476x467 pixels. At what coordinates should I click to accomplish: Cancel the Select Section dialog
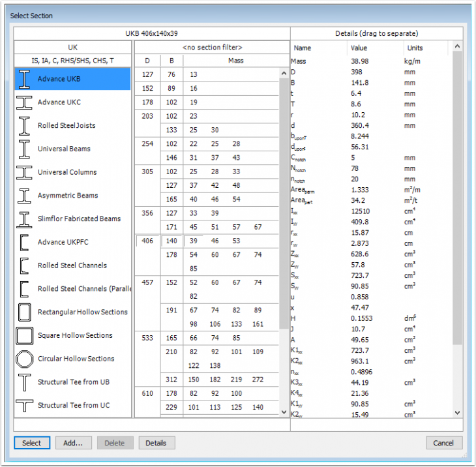(444, 443)
